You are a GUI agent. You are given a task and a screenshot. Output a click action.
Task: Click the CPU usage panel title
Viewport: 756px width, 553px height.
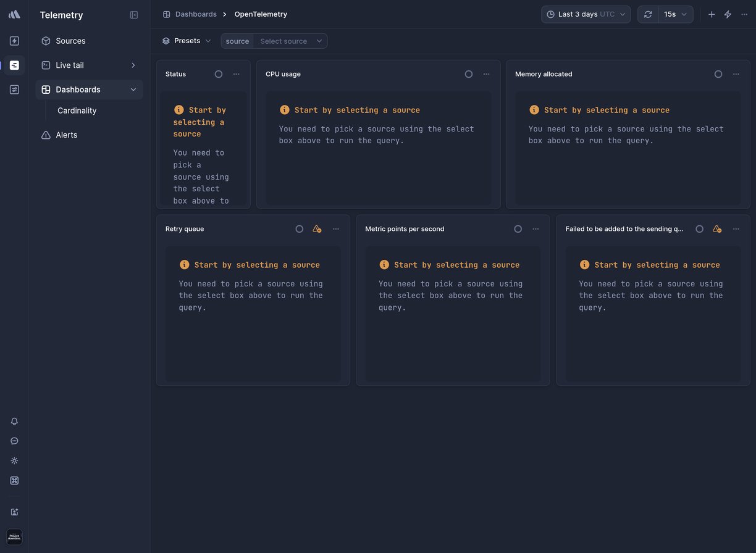283,74
